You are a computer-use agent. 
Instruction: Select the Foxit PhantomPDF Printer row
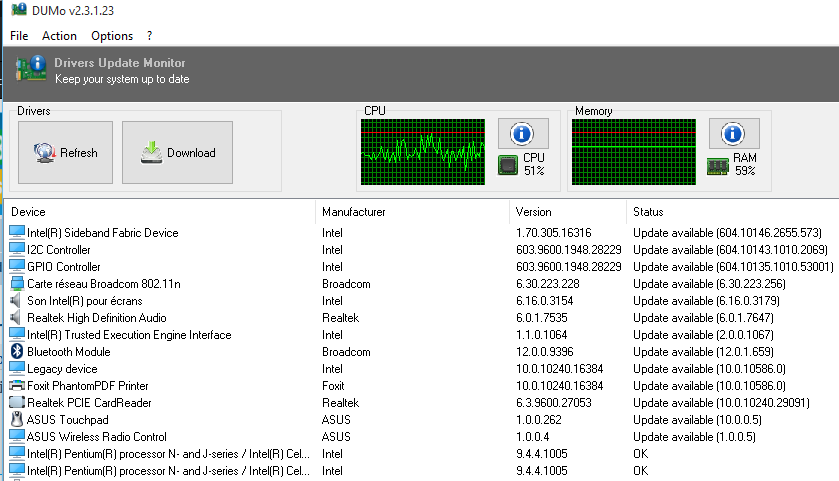pos(421,386)
